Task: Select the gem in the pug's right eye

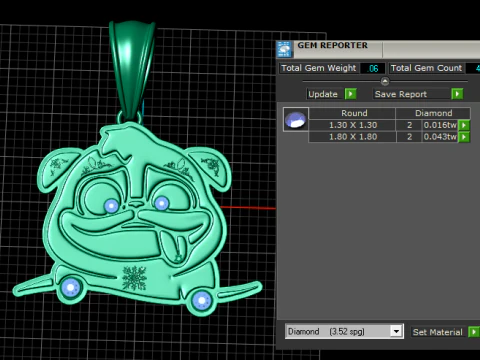Action: click(x=162, y=203)
